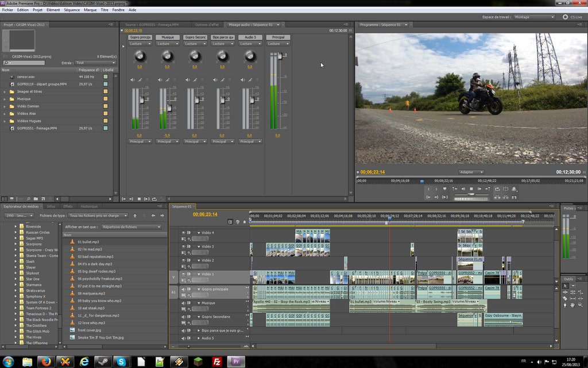Toggle mute for Musique channel in mixer

[160, 80]
